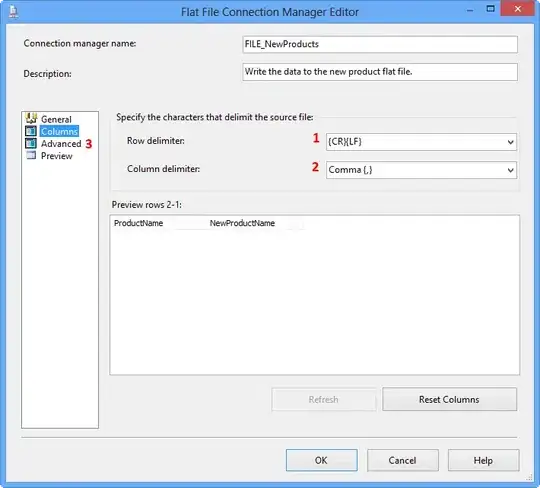Open Help for this dialog
The width and height of the screenshot is (540, 488).
point(483,460)
